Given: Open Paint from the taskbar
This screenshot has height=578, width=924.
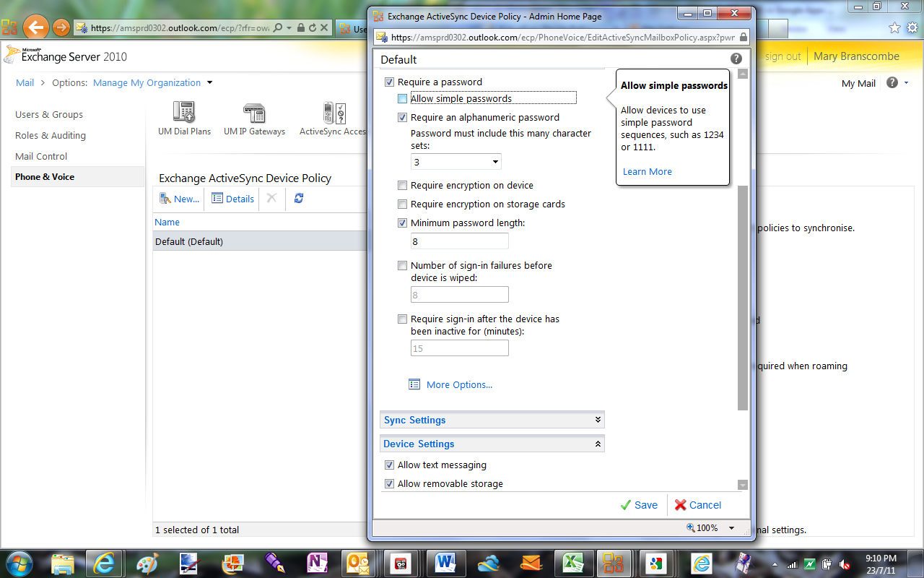Looking at the screenshot, I should click(147, 563).
